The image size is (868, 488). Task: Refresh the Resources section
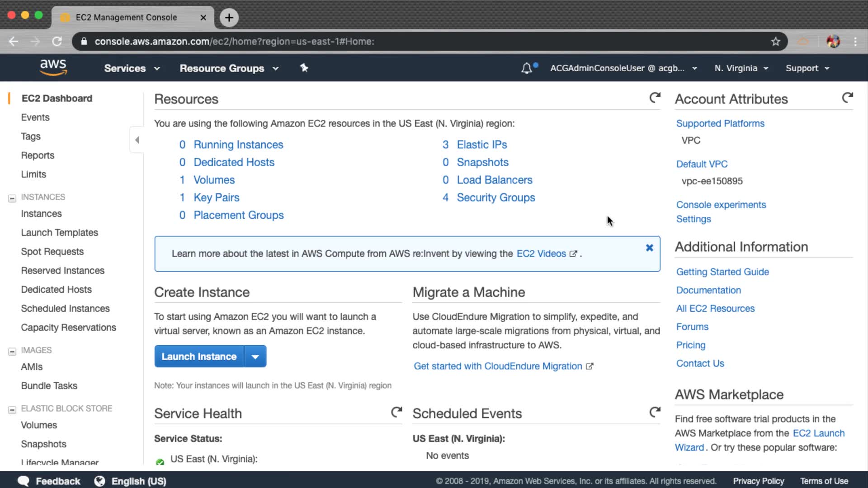[x=655, y=98]
